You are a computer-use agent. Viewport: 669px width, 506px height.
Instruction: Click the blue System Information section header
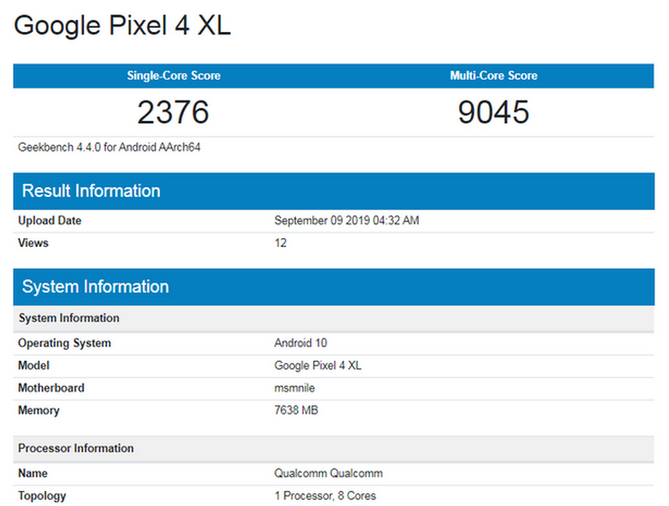click(x=334, y=287)
